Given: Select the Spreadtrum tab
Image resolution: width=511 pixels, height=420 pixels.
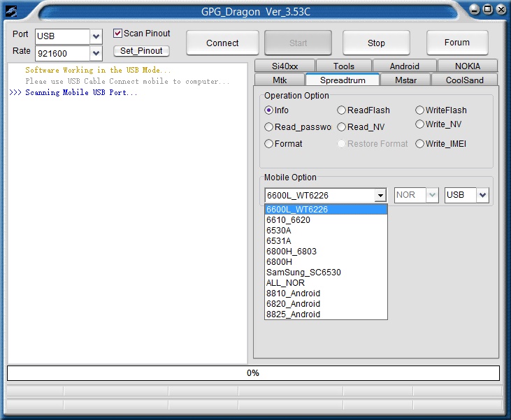Looking at the screenshot, I should click(343, 80).
